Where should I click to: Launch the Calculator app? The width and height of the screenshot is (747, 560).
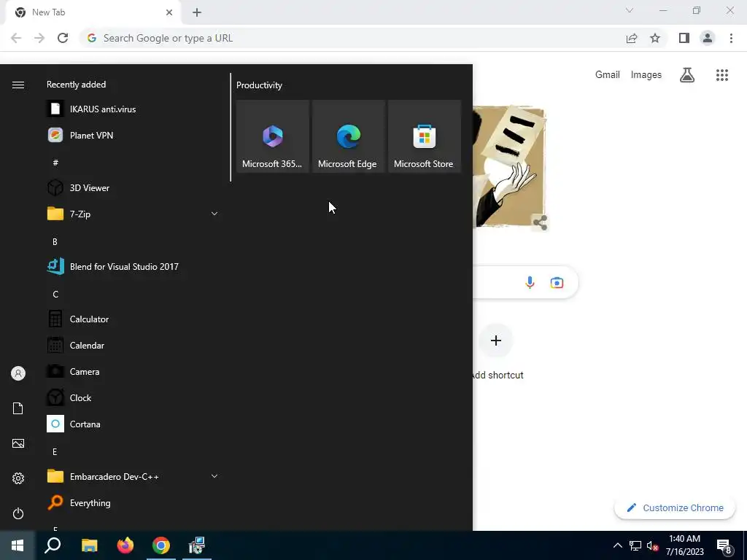(x=133, y=319)
